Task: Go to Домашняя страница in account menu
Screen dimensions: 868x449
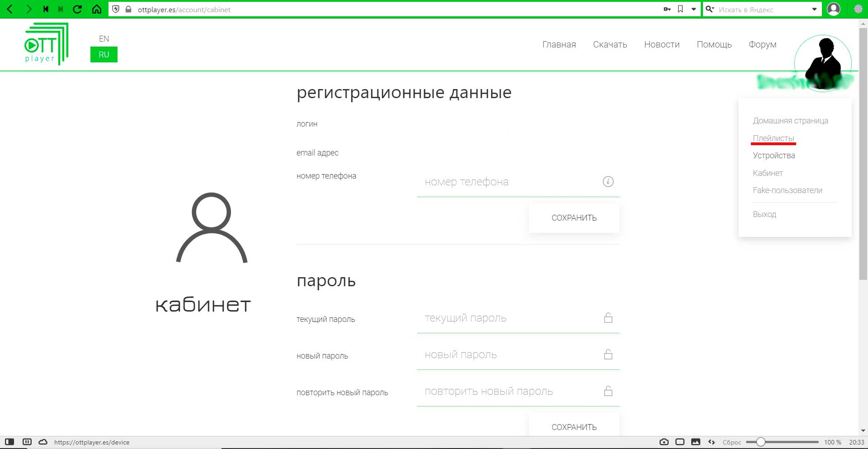Action: pyautogui.click(x=790, y=121)
